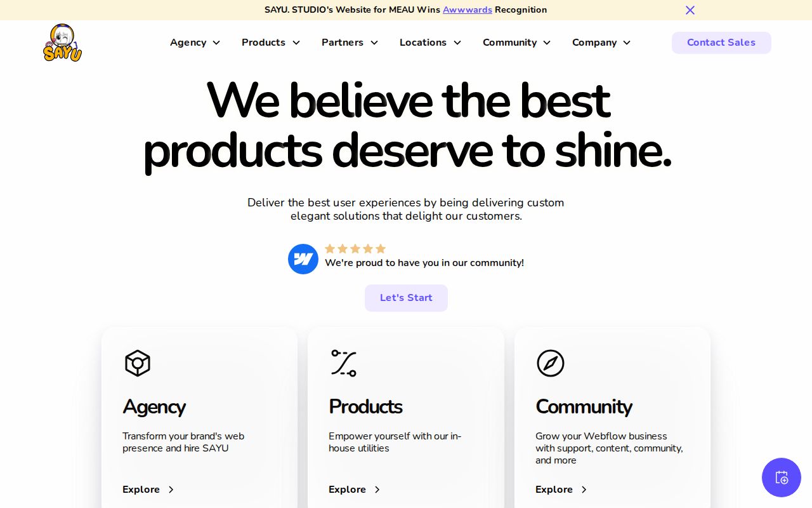The width and height of the screenshot is (812, 508).
Task: Click the blue Webflow badge icon
Action: coord(303,259)
